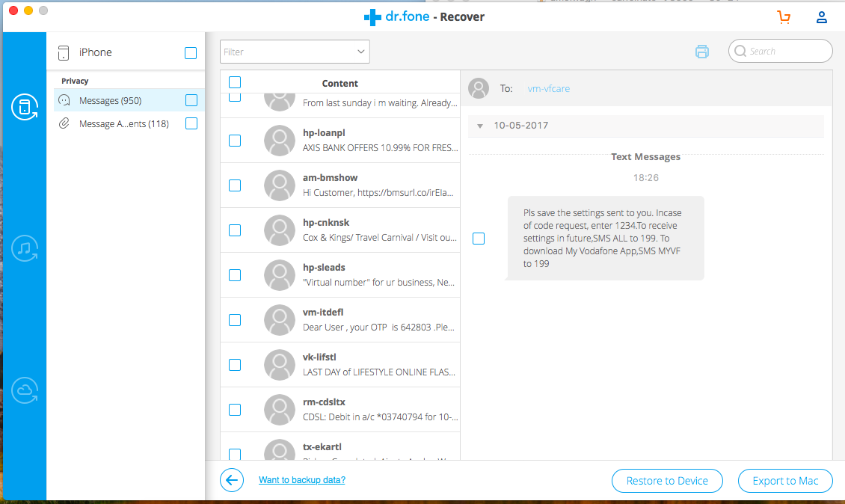Click the avatar beside hp-sleads

click(x=279, y=275)
